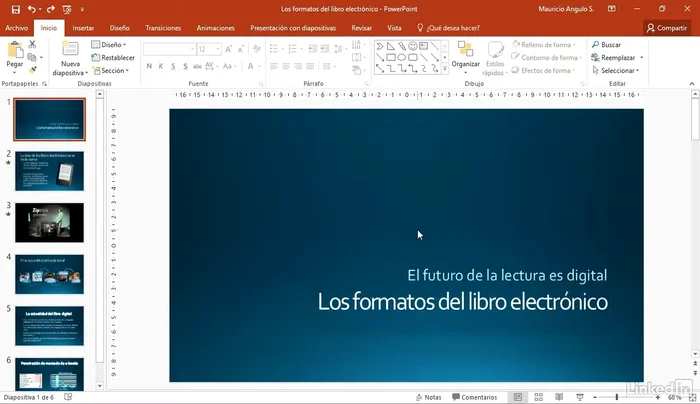Toggle center text alignment
Viewport: 700px width, 404px height.
(286, 66)
